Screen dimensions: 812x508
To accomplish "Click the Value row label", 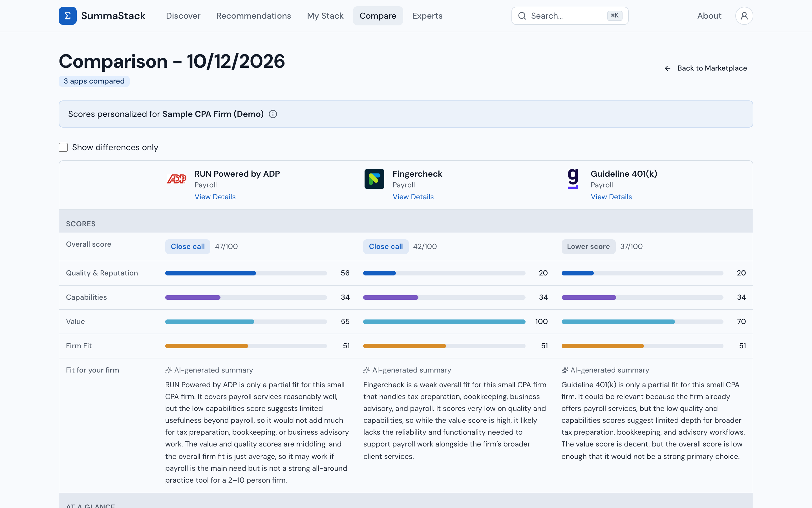I will tap(75, 321).
